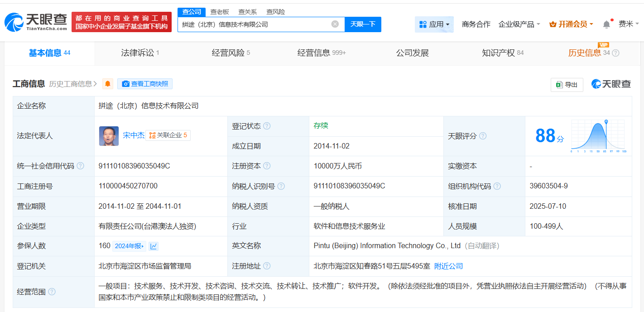Expand 企业级产品 menu
Image resolution: width=644 pixels, height=312 pixels.
519,24
